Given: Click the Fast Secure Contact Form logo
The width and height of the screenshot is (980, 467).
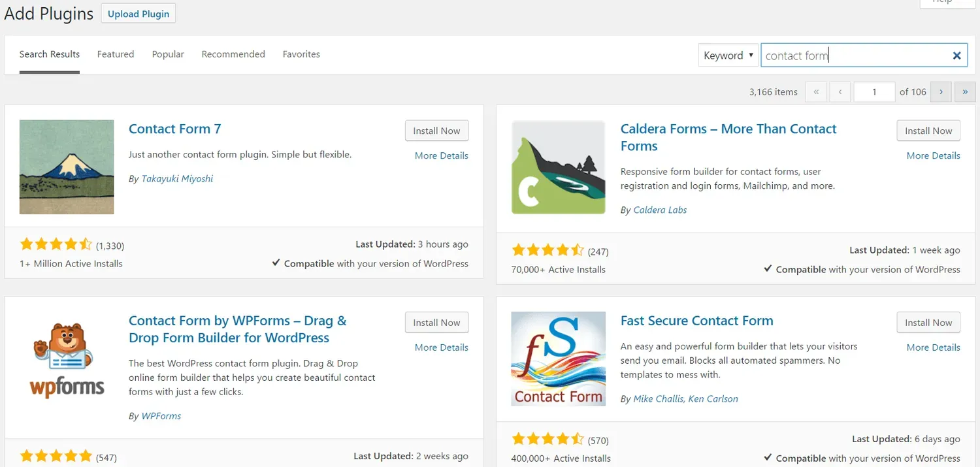Looking at the screenshot, I should point(558,359).
